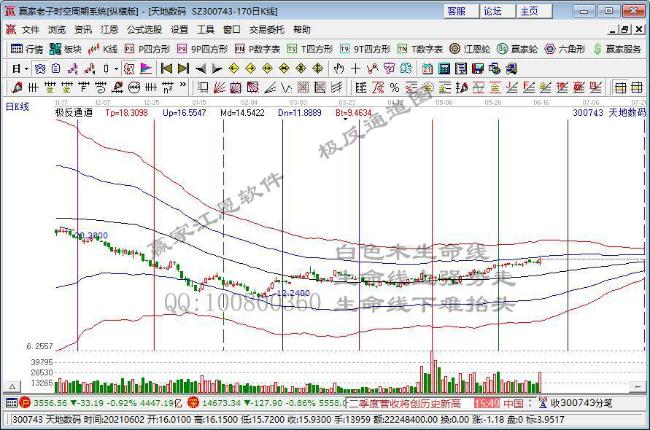This screenshot has height=430, width=650.
Task: Click the clipboard icon in second toolbar
Action: [56, 68]
